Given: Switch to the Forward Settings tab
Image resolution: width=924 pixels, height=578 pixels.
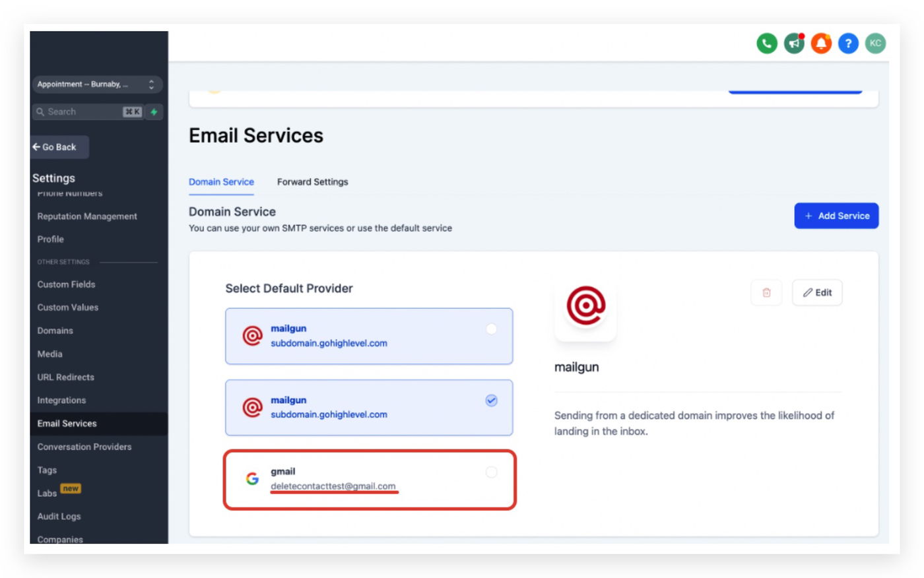Looking at the screenshot, I should [x=312, y=182].
